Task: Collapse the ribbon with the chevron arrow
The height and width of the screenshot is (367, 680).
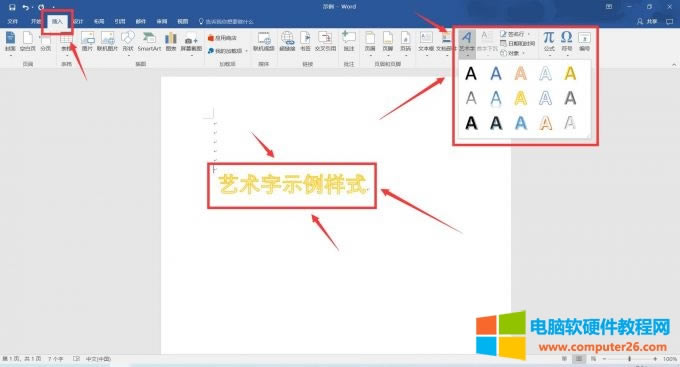Action: tap(673, 64)
